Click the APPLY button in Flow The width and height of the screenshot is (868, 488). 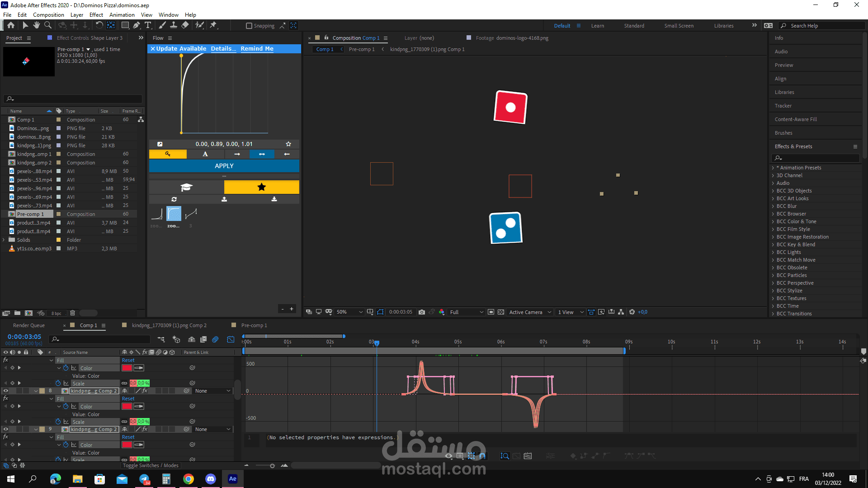point(224,166)
